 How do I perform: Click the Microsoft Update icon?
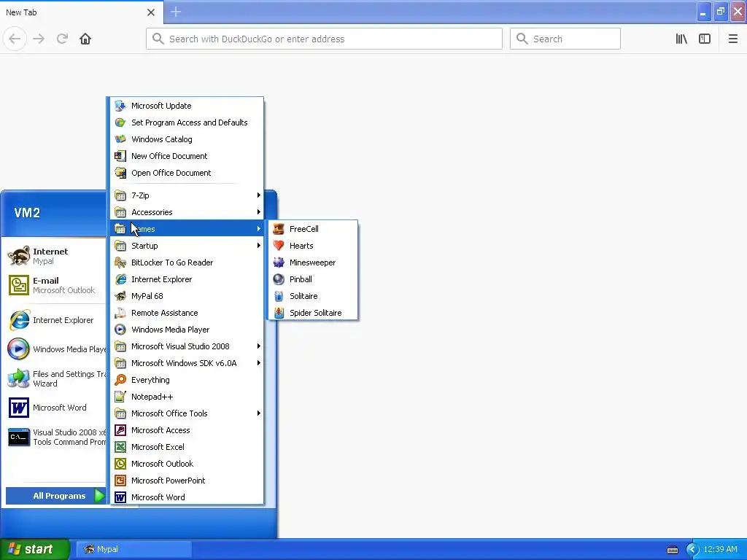pos(120,106)
